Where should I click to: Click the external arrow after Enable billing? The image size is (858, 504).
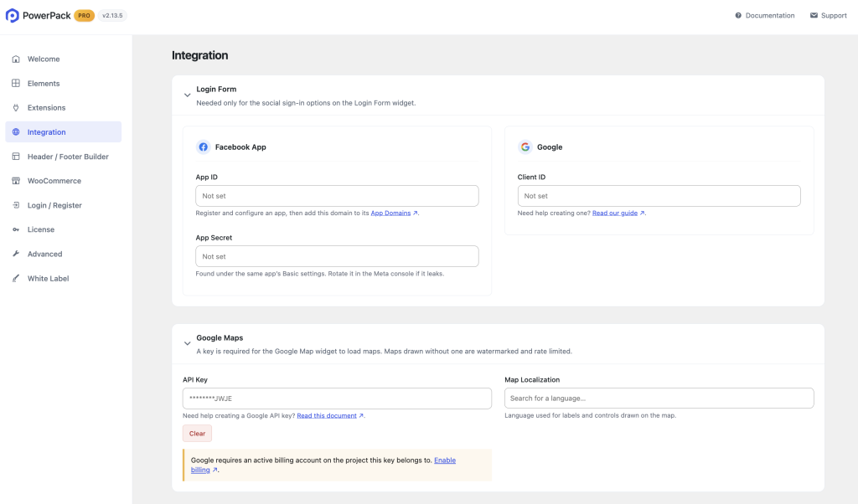[215, 471]
